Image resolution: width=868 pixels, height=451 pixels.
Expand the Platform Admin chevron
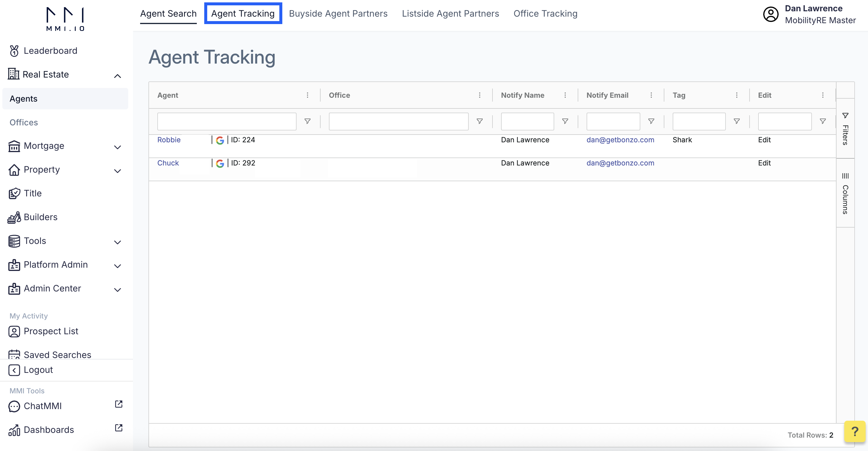pyautogui.click(x=117, y=266)
